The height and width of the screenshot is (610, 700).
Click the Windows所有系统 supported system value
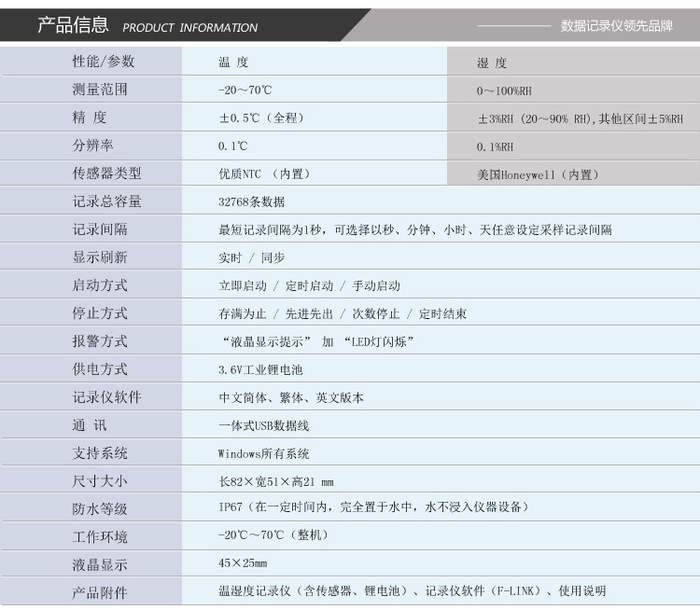263,453
